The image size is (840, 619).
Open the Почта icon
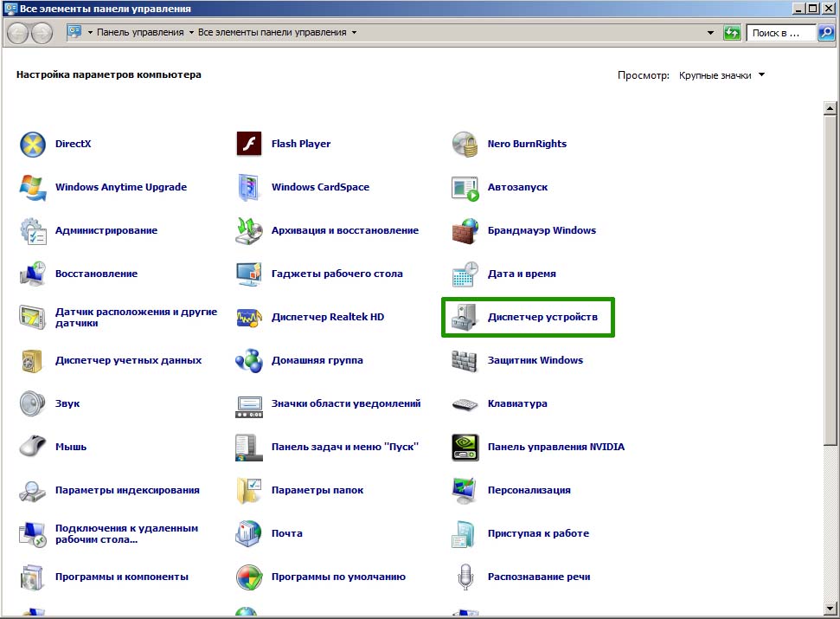pos(249,534)
